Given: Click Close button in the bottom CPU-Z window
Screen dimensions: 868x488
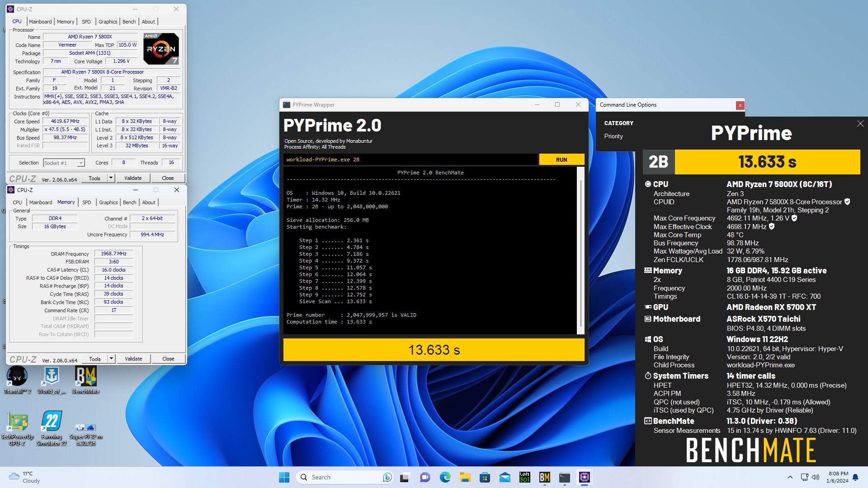Looking at the screenshot, I should pos(168,359).
